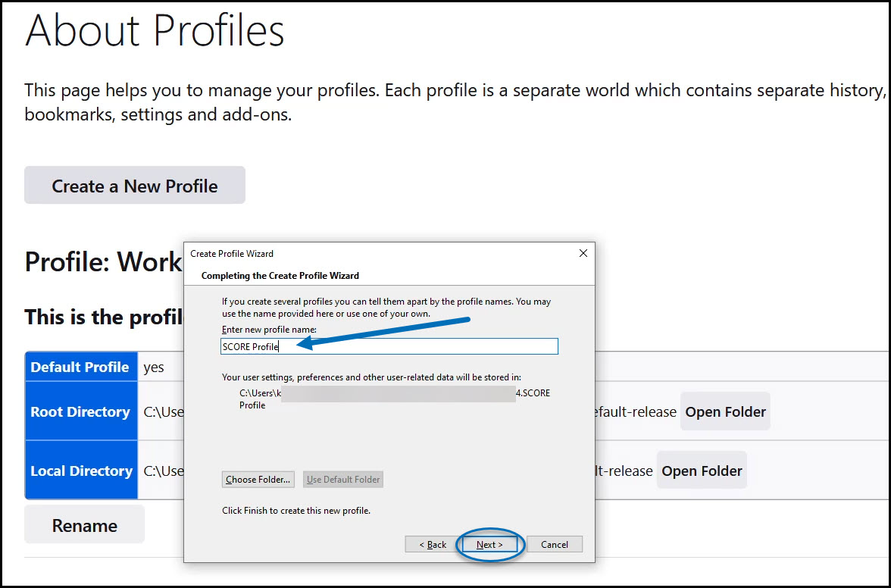This screenshot has width=891, height=588.
Task: Click Create a New Profile button
Action: tap(135, 185)
